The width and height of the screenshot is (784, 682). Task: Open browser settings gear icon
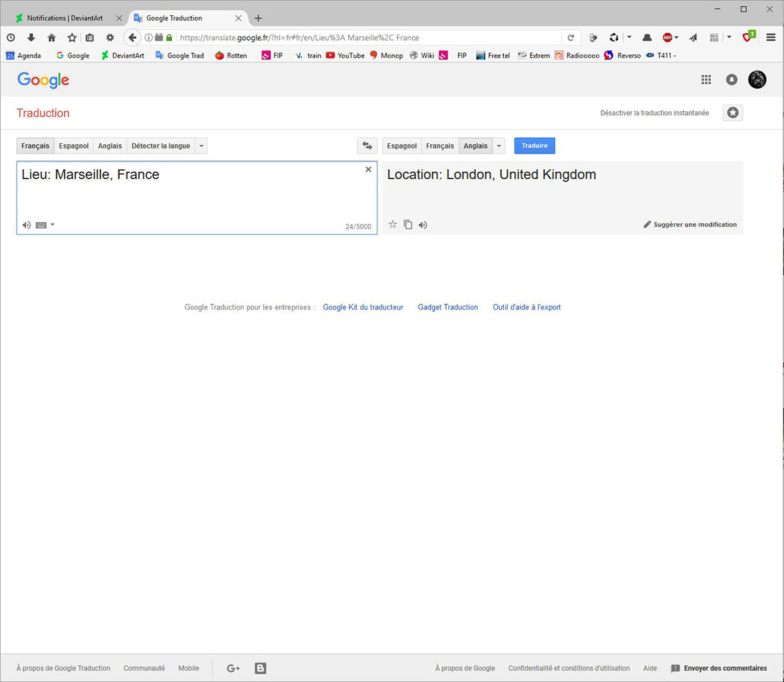click(x=110, y=37)
